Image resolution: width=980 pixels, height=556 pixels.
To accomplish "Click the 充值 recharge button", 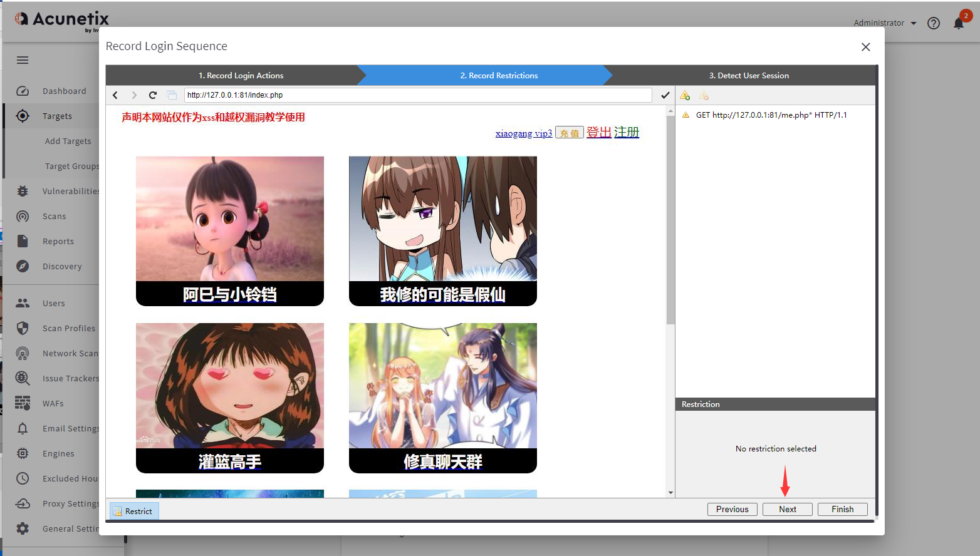I will click(x=570, y=133).
